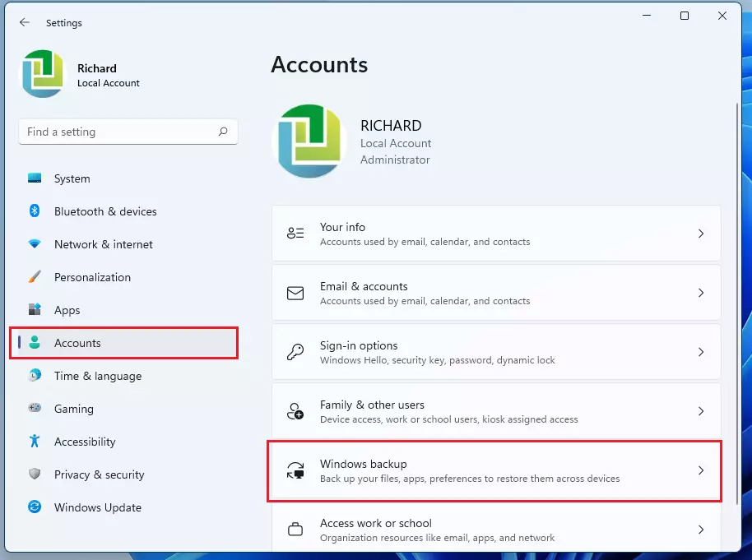Click the Find a setting search box
The width and height of the screenshot is (752, 560).
(x=128, y=132)
